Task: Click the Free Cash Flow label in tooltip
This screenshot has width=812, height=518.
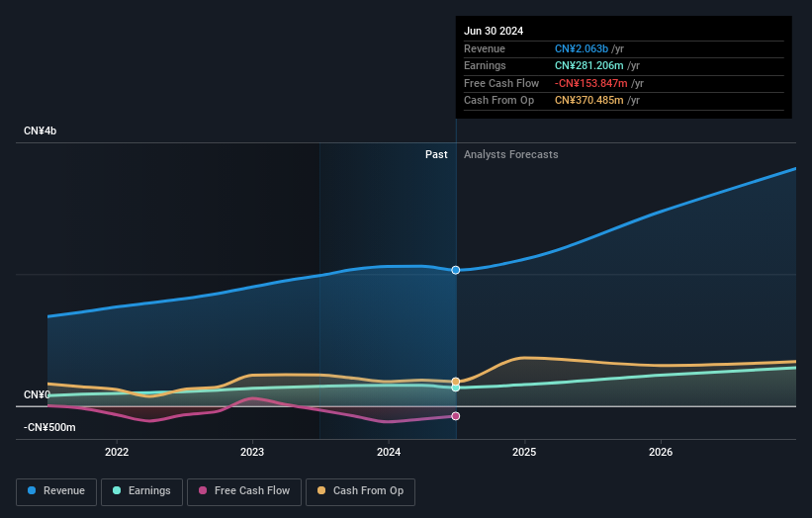Action: pos(501,83)
